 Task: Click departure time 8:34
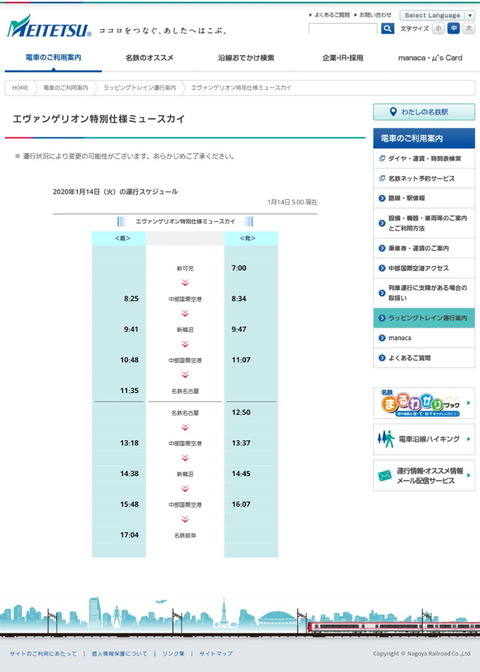click(x=239, y=299)
